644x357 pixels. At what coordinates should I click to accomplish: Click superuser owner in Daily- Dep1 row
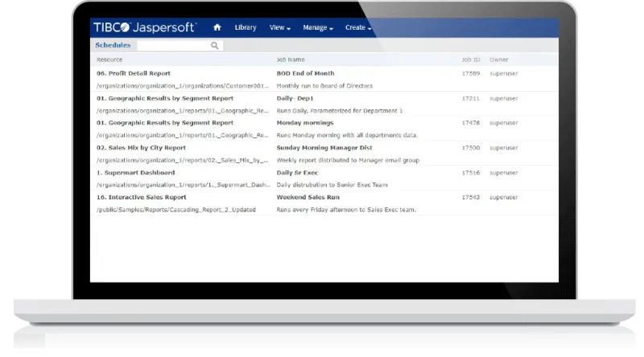(x=504, y=98)
